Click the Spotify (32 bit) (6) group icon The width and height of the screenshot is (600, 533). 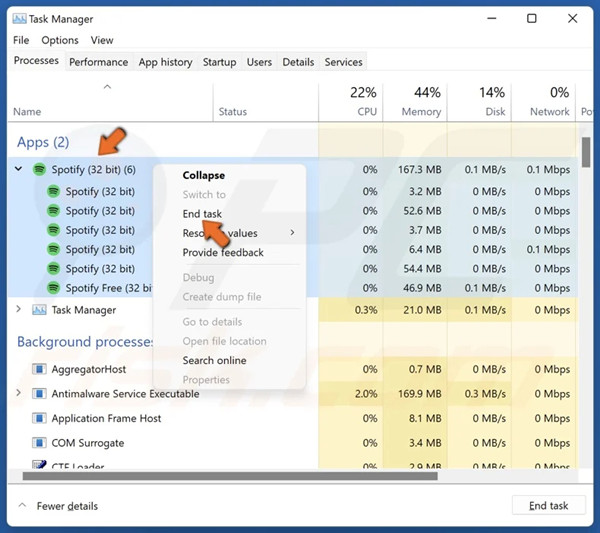coord(39,169)
